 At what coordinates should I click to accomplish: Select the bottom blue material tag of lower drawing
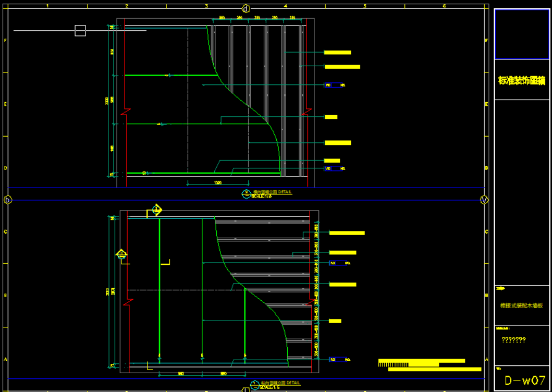339,360
